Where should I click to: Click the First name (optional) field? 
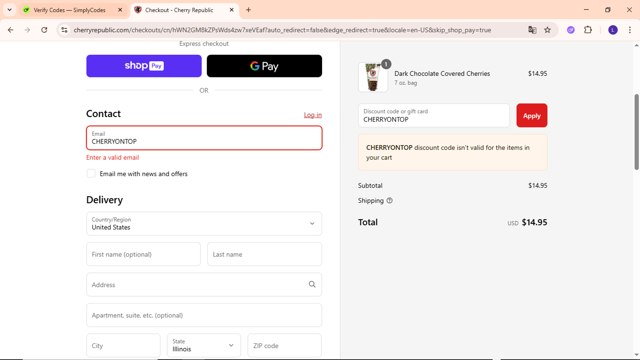pos(143,254)
